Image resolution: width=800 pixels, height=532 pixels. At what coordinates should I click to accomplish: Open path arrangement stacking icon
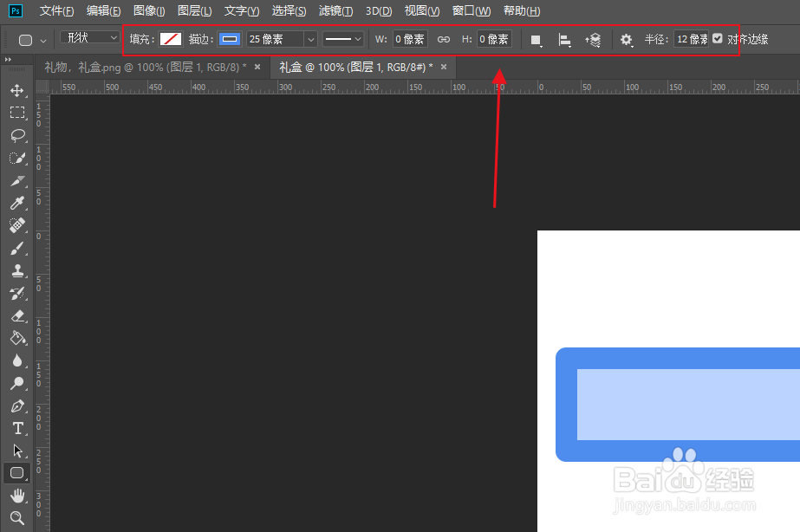(593, 40)
